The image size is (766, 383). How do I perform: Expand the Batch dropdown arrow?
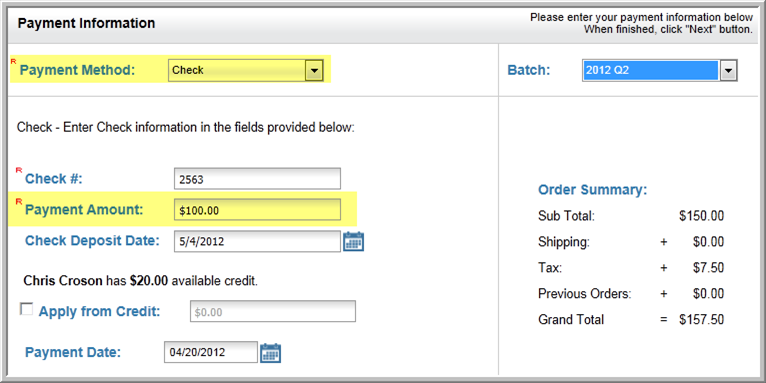728,71
